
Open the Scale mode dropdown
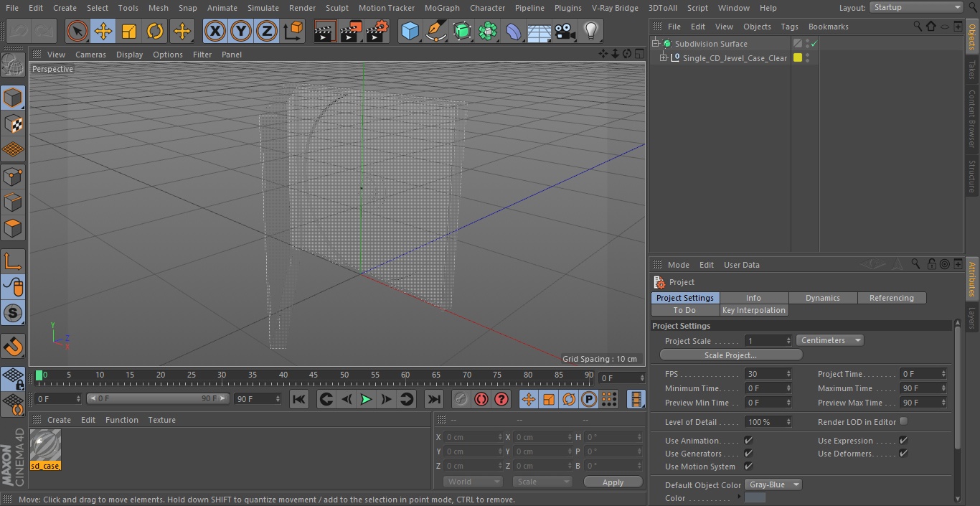(543, 482)
